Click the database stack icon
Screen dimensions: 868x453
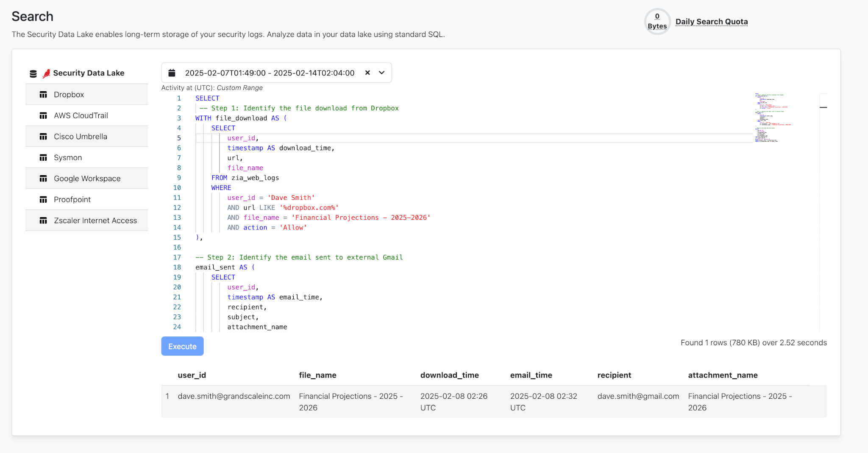click(x=33, y=74)
